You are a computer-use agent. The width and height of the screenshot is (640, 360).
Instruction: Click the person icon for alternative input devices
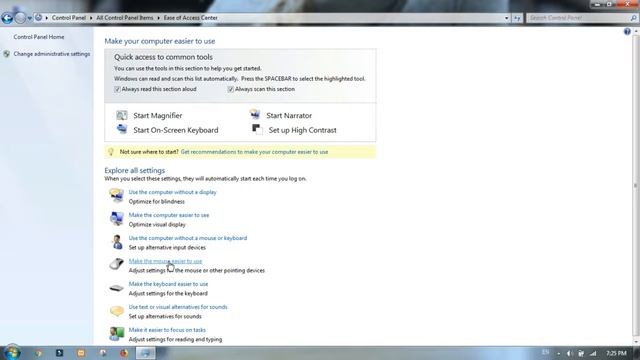[117, 242]
